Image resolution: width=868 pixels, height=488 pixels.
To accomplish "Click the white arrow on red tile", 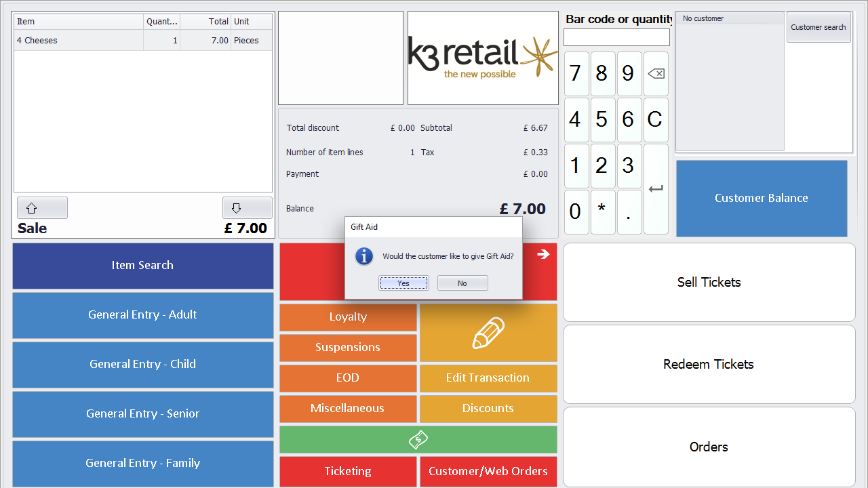I will pos(543,254).
